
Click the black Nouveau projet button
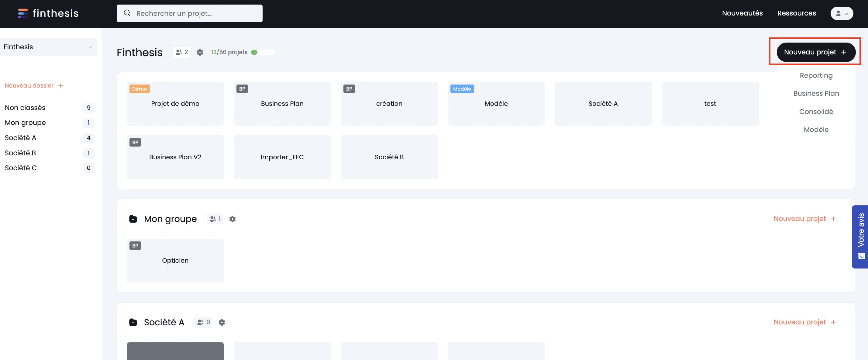tap(816, 52)
